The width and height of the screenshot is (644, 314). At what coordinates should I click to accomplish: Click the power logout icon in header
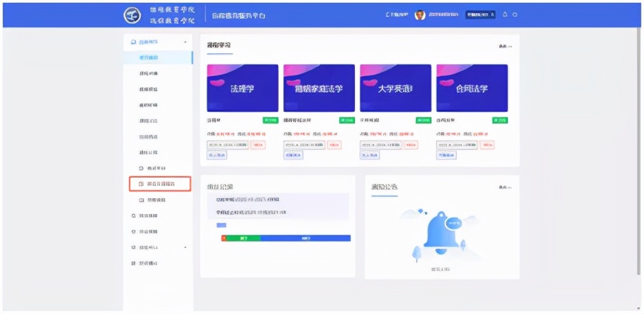click(515, 14)
